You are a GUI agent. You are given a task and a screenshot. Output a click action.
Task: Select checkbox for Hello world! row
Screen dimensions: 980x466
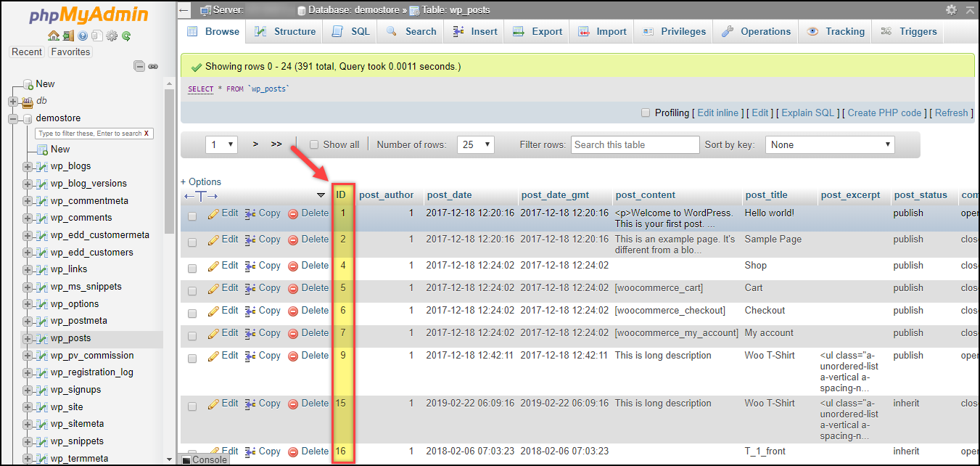coord(192,216)
